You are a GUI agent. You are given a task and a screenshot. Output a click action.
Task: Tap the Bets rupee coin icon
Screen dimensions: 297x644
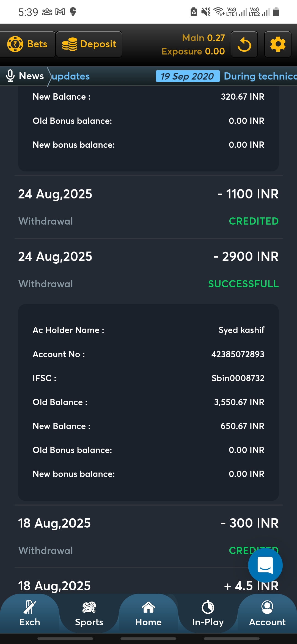point(15,44)
